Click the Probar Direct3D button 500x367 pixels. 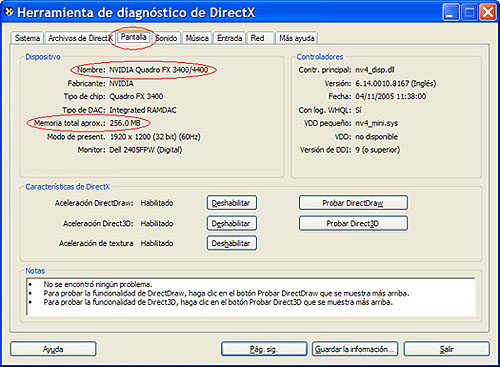pos(353,223)
